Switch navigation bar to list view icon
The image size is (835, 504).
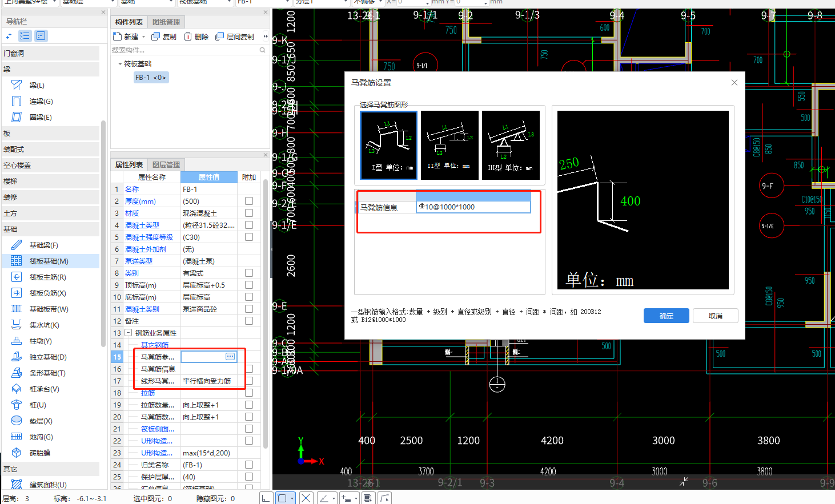[x=25, y=36]
